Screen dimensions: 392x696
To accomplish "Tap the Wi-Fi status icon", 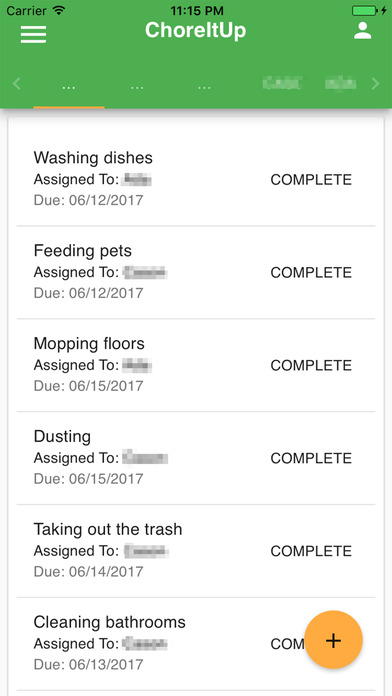I will (x=58, y=10).
